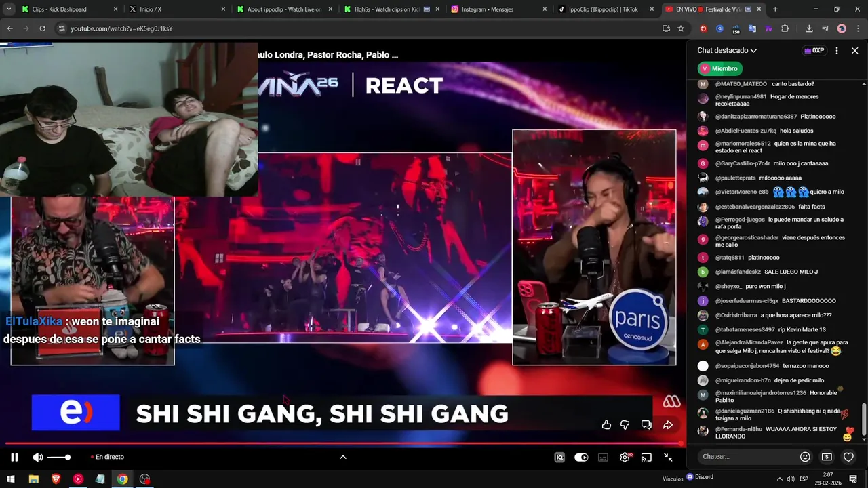Go back in browser history
Viewport: 868px width, 488px height.
pos(10,28)
